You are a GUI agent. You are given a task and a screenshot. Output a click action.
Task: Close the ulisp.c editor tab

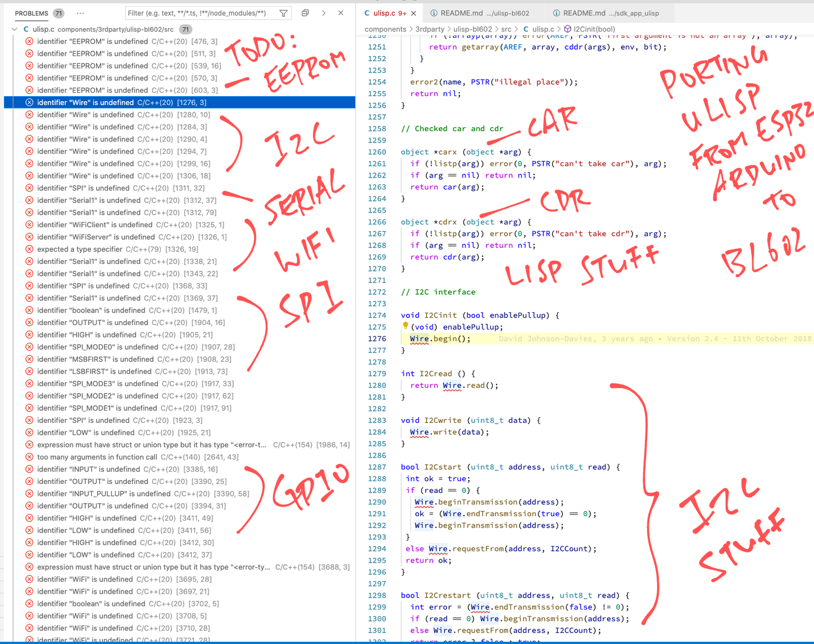[414, 13]
